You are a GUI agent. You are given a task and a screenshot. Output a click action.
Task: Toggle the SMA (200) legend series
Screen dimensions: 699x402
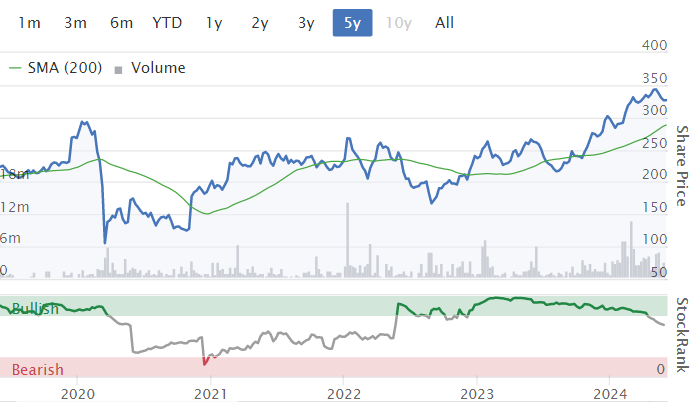click(x=56, y=68)
